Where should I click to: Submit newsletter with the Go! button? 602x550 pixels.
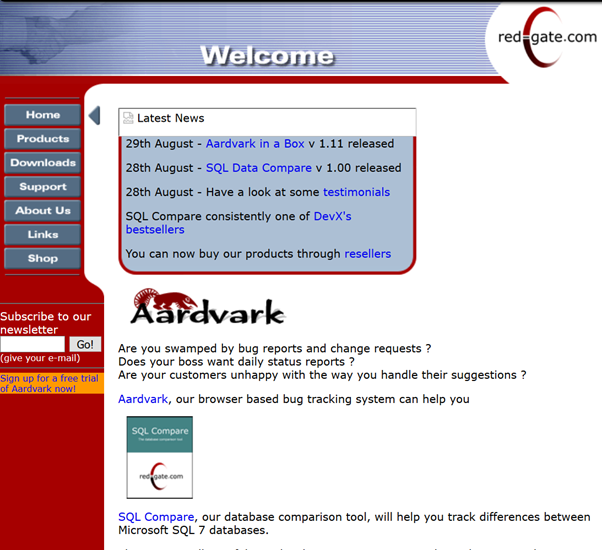(85, 344)
